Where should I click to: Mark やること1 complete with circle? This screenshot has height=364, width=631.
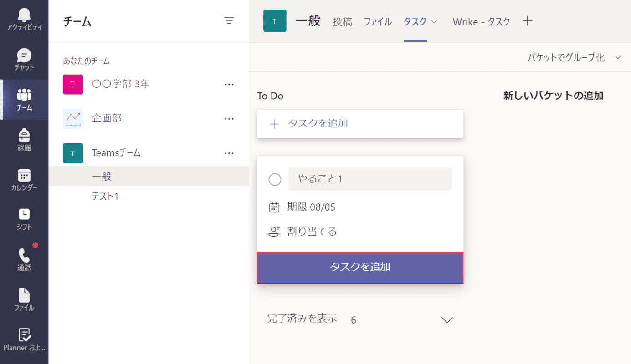275,179
